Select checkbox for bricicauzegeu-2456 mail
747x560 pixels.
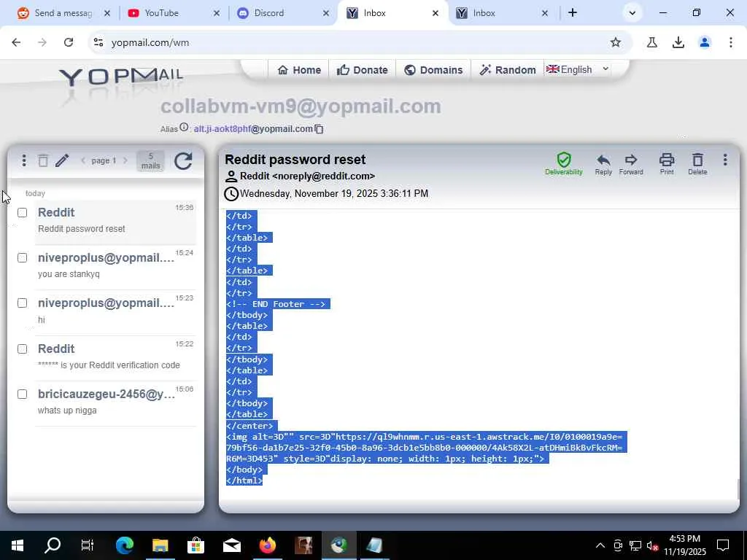[23, 394]
